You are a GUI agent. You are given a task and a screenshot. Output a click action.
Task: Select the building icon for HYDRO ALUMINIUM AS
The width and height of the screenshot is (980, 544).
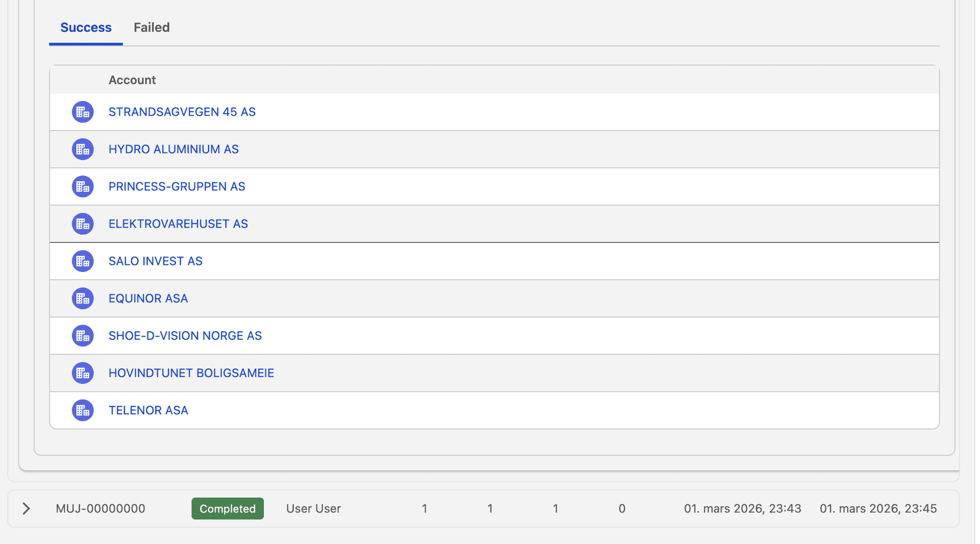[x=82, y=149]
